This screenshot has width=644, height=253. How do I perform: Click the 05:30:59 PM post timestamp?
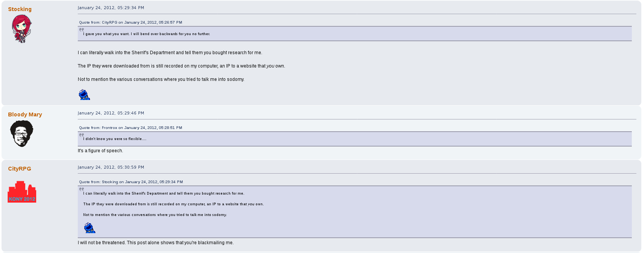pos(111,167)
